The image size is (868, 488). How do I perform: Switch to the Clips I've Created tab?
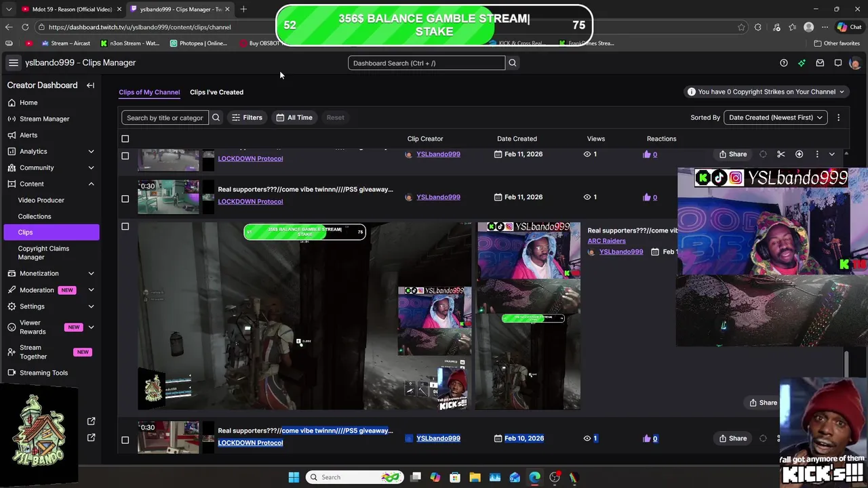tap(216, 92)
